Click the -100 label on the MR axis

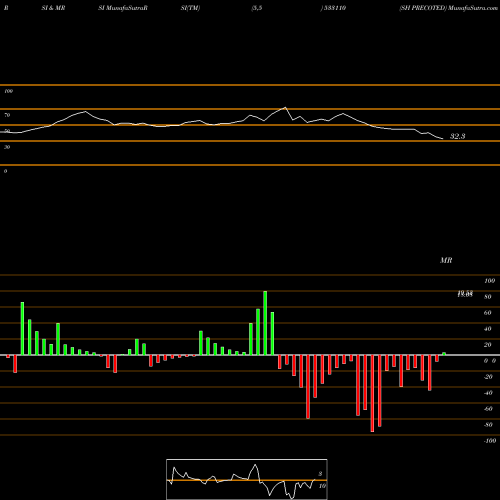click(490, 441)
